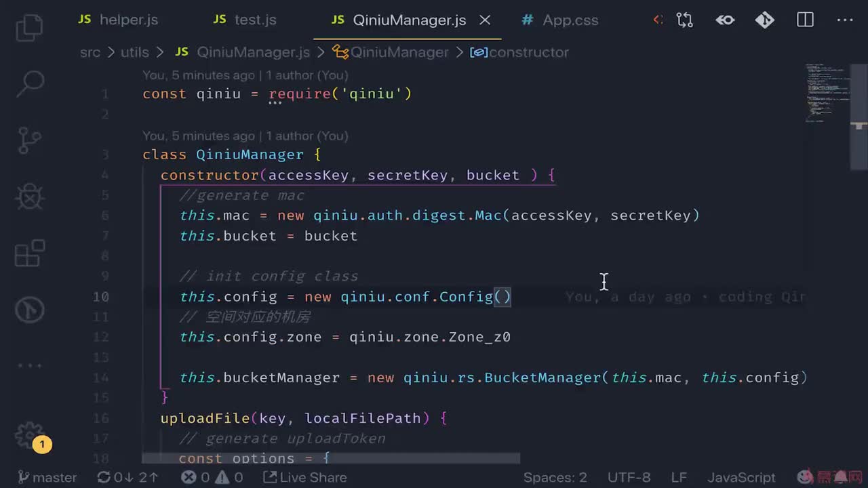The image size is (868, 488).
Task: Expand the src breadcrumb
Action: coord(90,52)
